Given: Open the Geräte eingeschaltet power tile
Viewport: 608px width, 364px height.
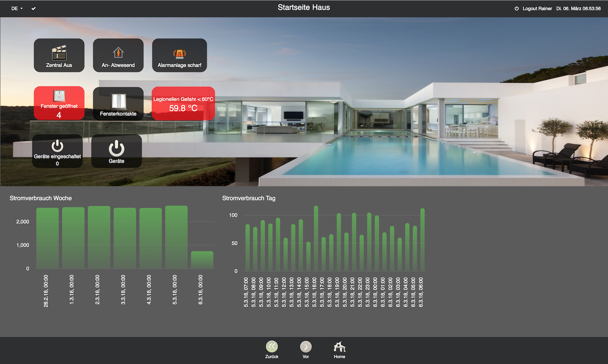Looking at the screenshot, I should coord(57,151).
